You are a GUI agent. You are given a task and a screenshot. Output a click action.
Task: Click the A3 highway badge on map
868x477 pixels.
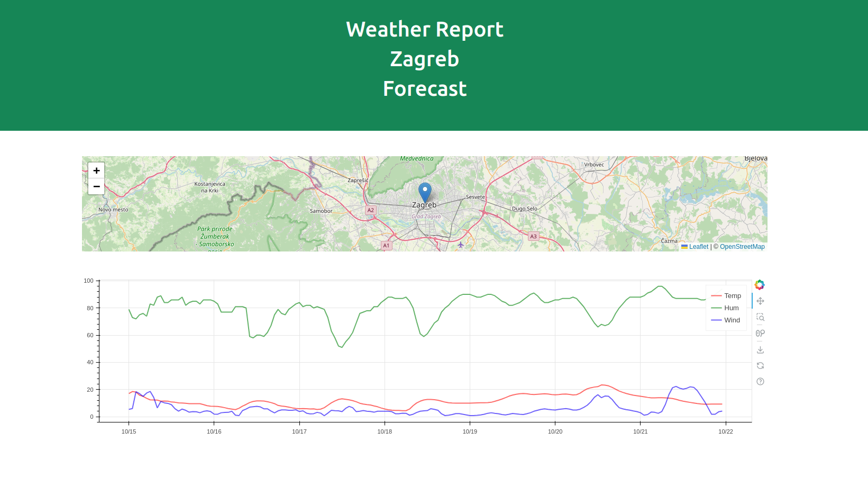click(534, 237)
